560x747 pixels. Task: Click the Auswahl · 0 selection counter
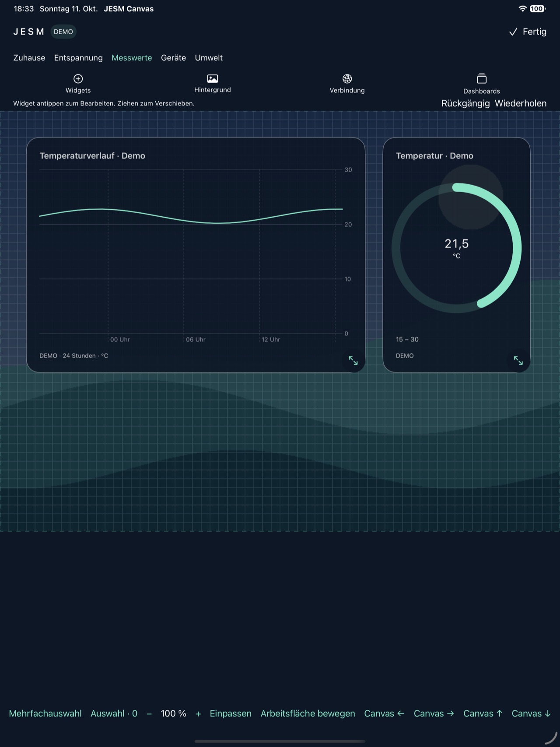click(x=114, y=713)
